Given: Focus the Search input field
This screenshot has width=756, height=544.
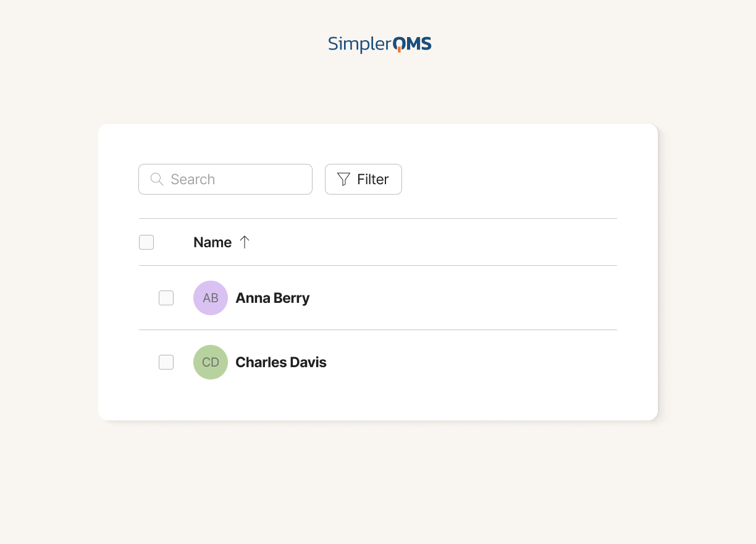Looking at the screenshot, I should point(225,179).
